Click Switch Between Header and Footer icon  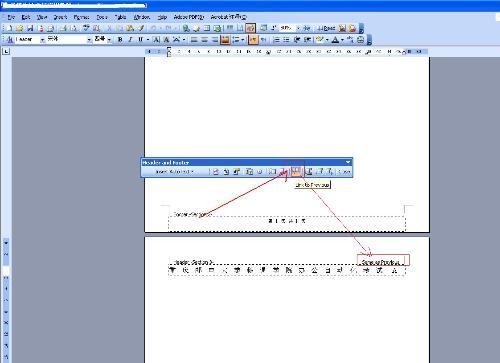[x=309, y=171]
